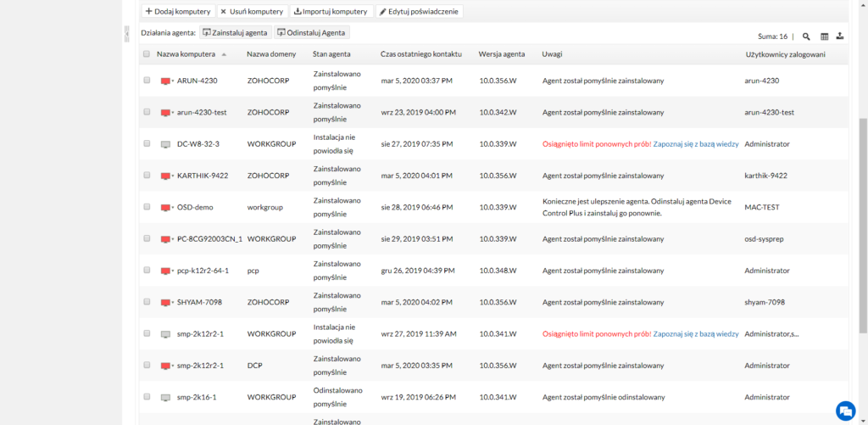868x425 pixels.
Task: Sort by Nazwa komputera column arrow
Action: tap(224, 54)
